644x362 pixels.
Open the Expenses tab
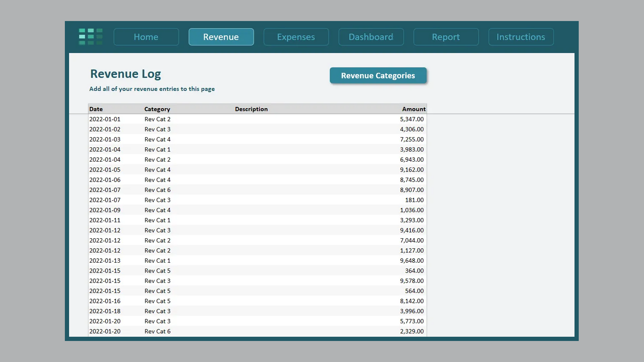296,37
